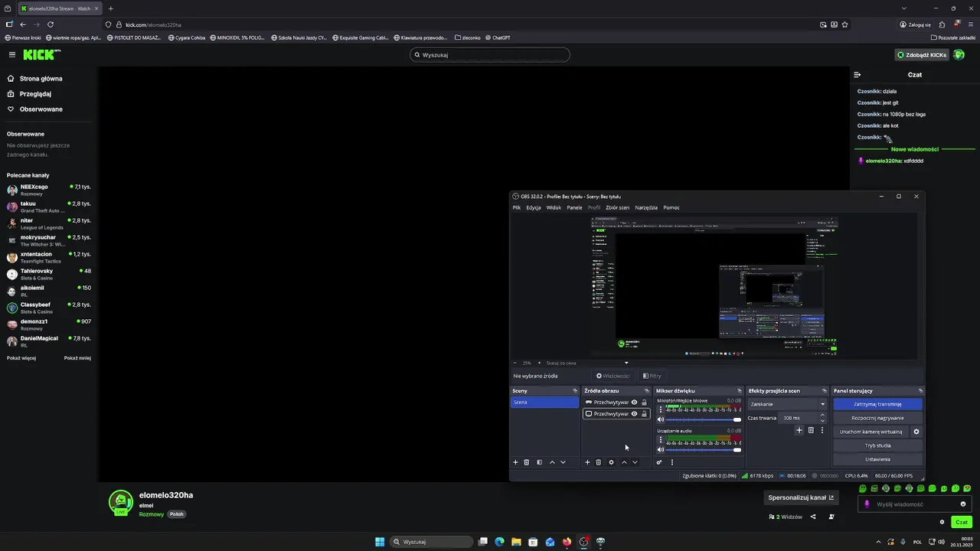The width and height of the screenshot is (980, 551).
Task: Open Skaluj do okna preview scaling dropdown
Action: pos(587,363)
